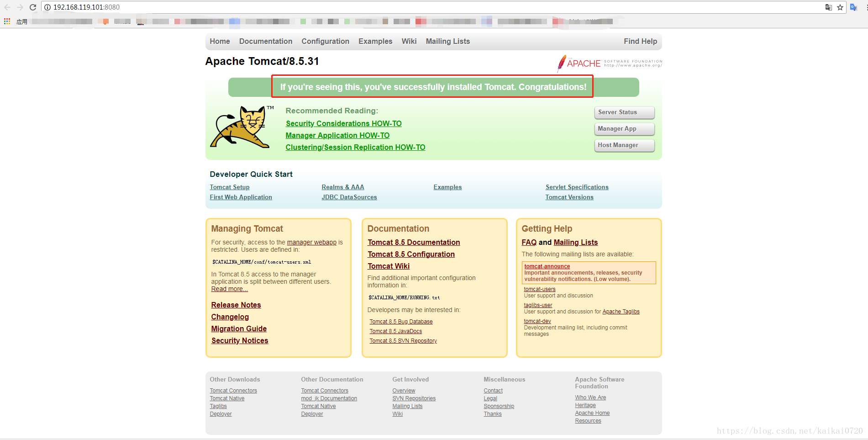
Task: Open First Web Application link
Action: 241,197
